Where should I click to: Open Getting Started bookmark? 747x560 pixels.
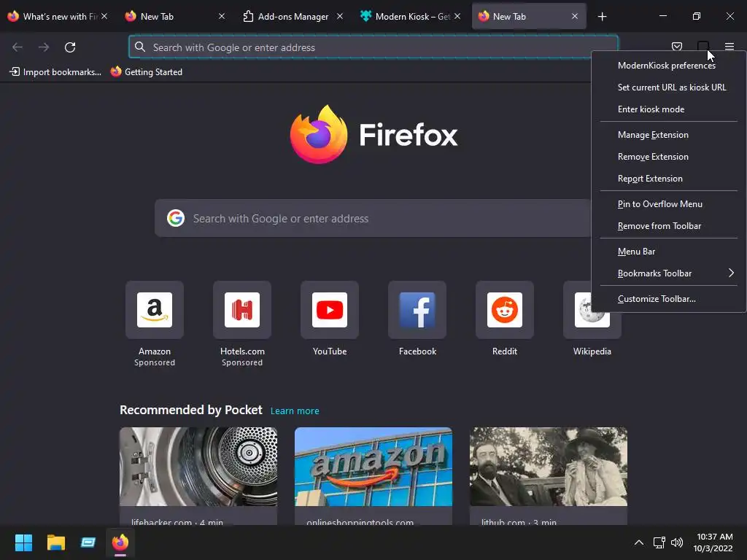pos(146,72)
